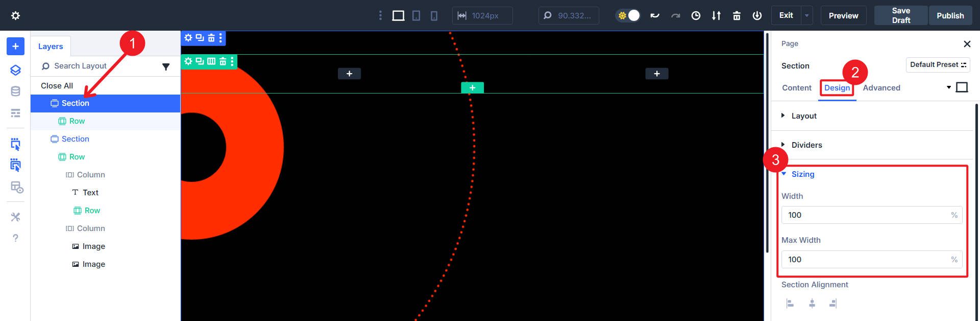
Task: Click the trash icon in top toolbar
Action: 737,16
